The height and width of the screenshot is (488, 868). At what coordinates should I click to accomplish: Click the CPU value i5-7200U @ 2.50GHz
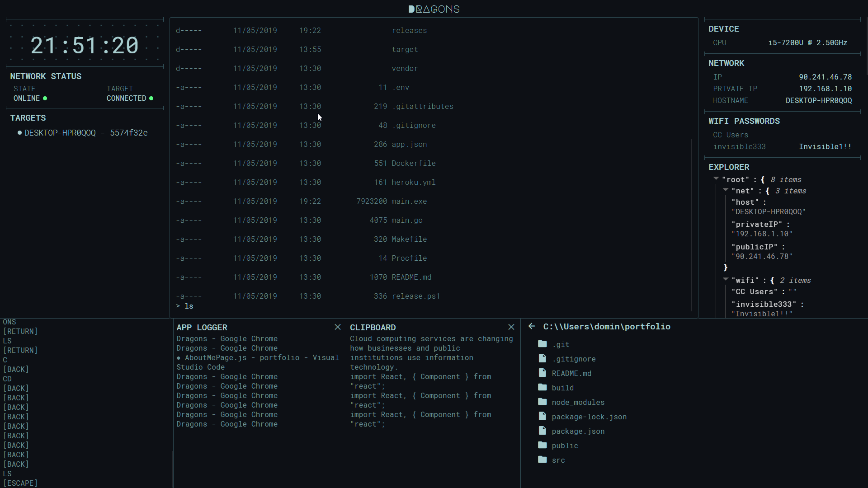807,43
